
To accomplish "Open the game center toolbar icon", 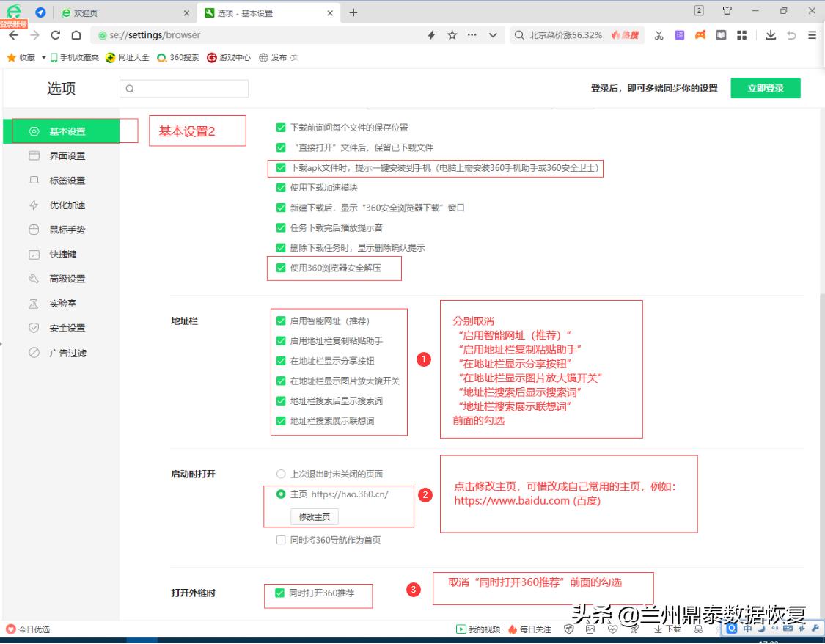I will tap(700, 34).
